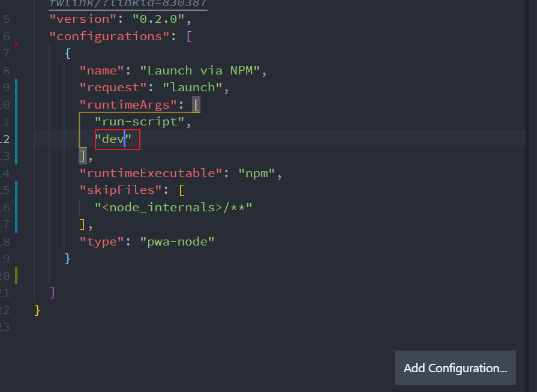
Task: Click the "<node_internals>/**" string
Action: coord(173,208)
